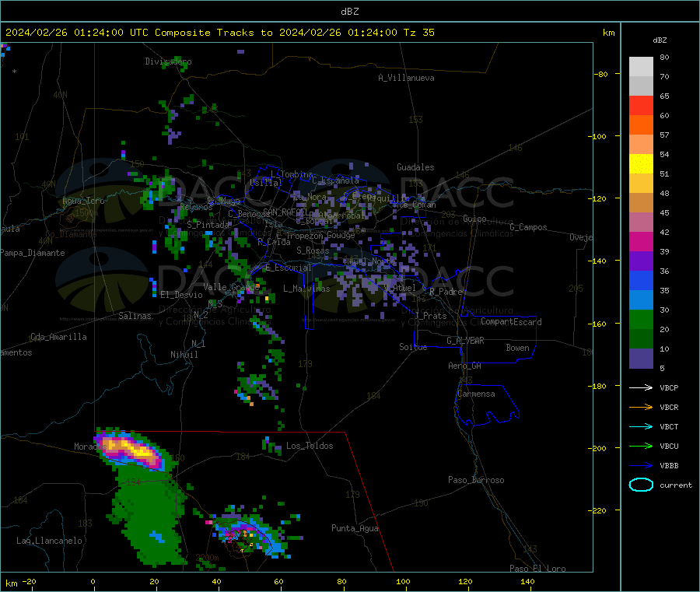Select the light orange 54-57 dBZ band
Screen dimensions: 700x592
(641, 144)
